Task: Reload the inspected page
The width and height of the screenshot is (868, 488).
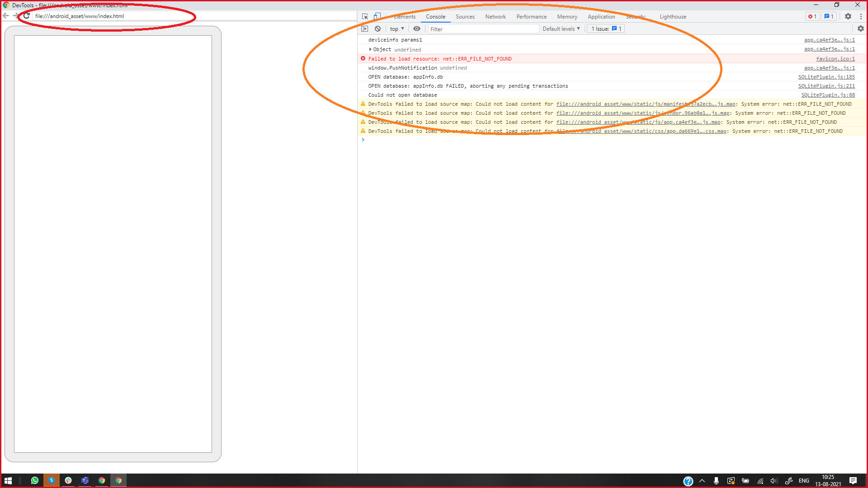Action: pos(27,16)
